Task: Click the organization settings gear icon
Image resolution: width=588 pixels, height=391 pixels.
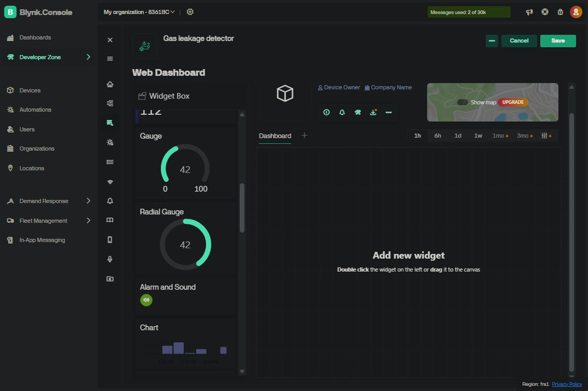Action: pyautogui.click(x=190, y=12)
